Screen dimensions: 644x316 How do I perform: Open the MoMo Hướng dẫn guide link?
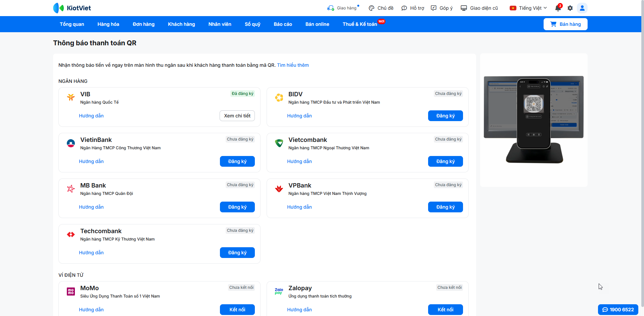coord(91,310)
